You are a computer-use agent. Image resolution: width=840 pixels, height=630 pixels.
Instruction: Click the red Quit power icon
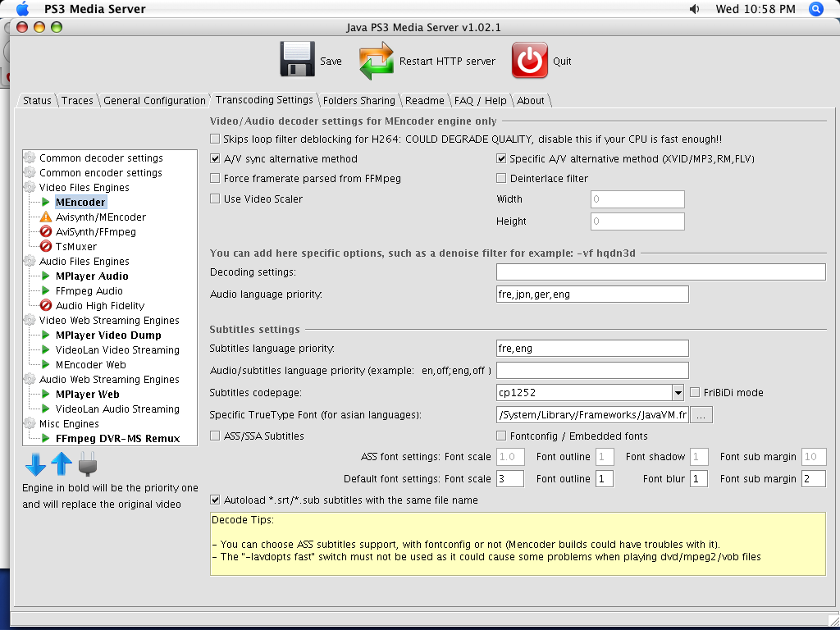click(x=529, y=60)
